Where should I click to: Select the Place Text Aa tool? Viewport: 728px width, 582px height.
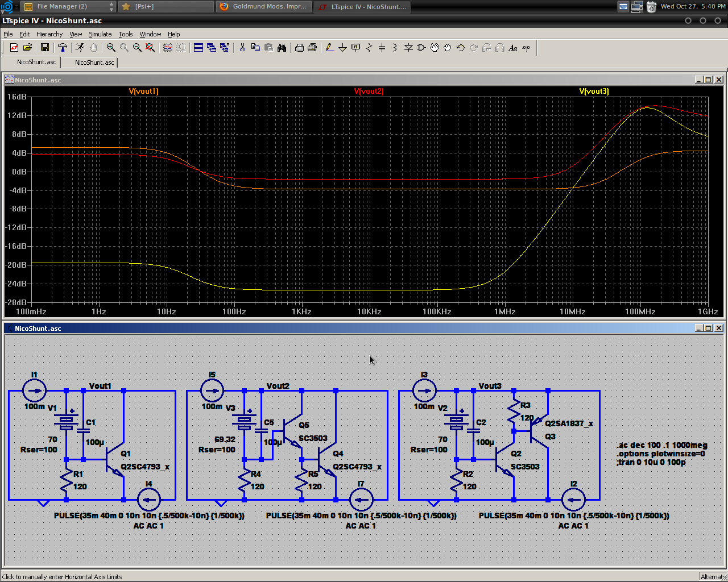click(x=513, y=48)
